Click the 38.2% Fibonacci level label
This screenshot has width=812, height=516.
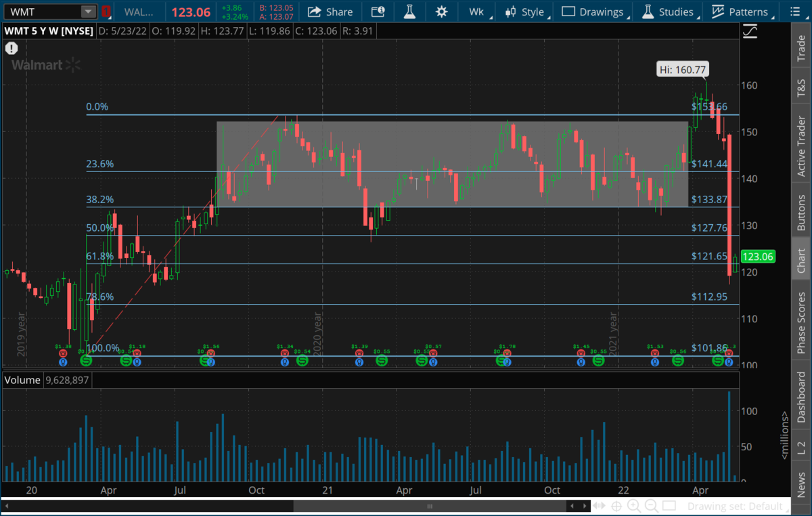[x=100, y=200]
